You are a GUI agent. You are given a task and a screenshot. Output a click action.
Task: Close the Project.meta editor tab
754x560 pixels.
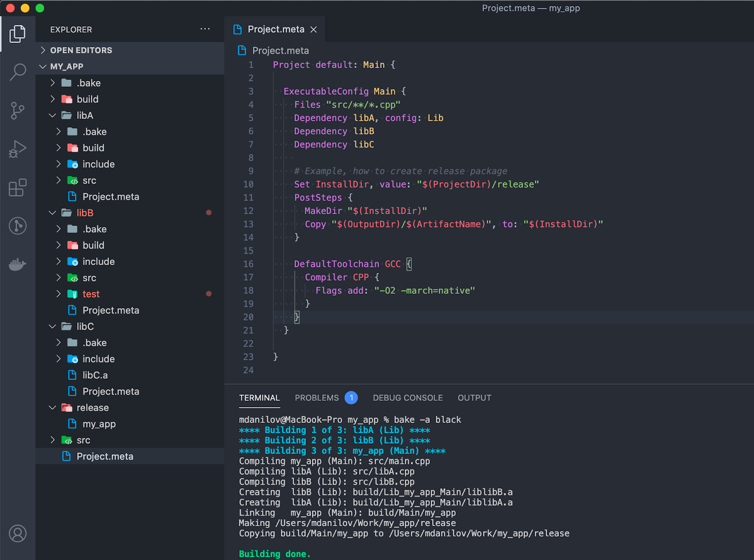pyautogui.click(x=313, y=30)
